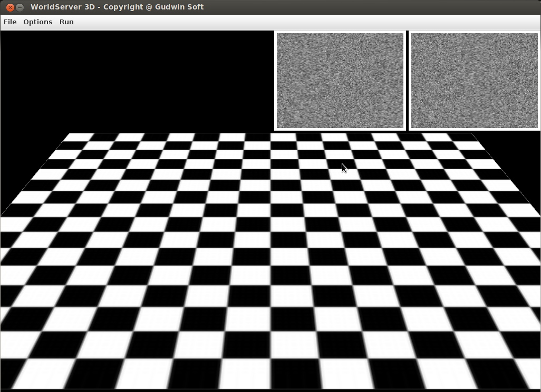
Task: Click the white divider between the noise previews
Action: (407, 80)
